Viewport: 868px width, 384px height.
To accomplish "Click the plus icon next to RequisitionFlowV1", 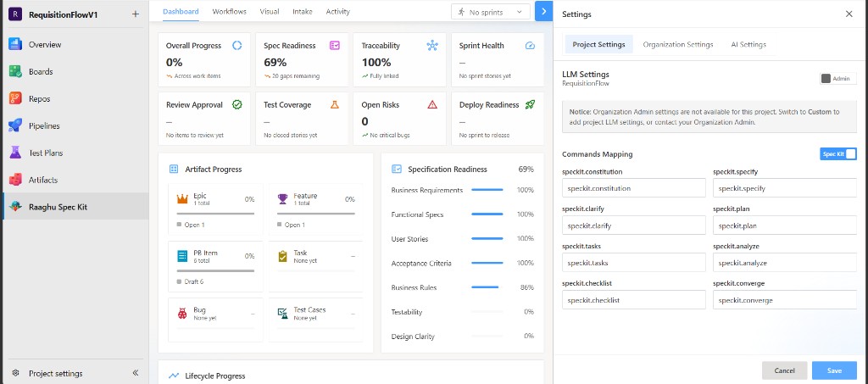I will click(135, 14).
